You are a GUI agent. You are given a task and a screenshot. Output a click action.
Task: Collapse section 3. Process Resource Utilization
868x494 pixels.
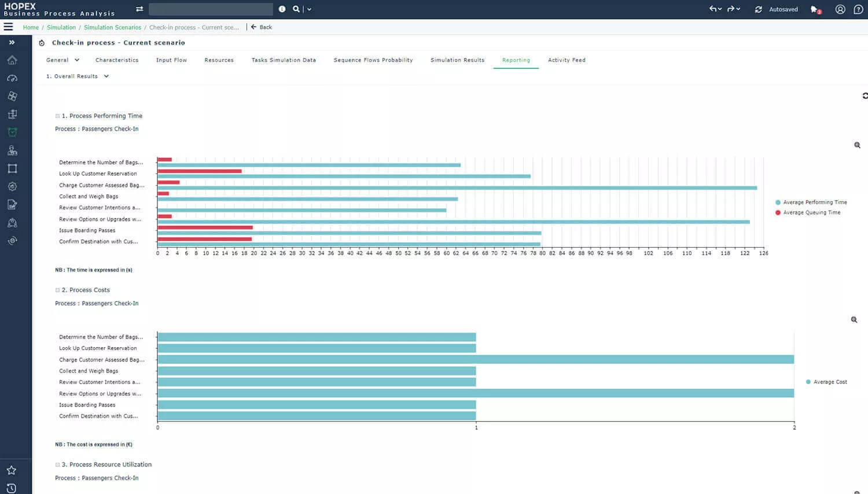pyautogui.click(x=57, y=464)
